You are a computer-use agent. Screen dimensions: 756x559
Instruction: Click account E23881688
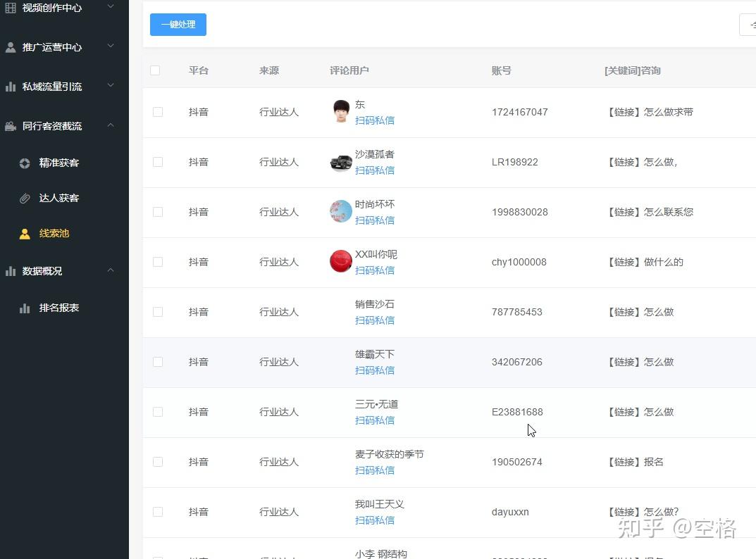click(517, 412)
